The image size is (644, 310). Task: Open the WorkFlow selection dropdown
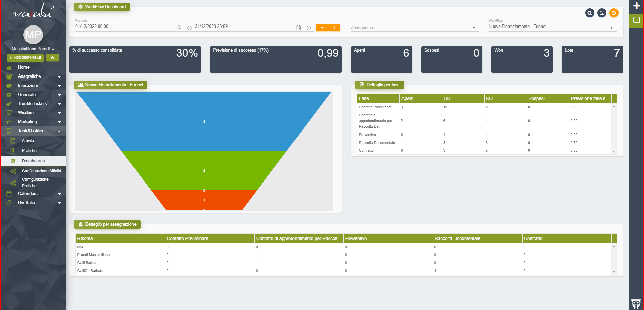552,27
